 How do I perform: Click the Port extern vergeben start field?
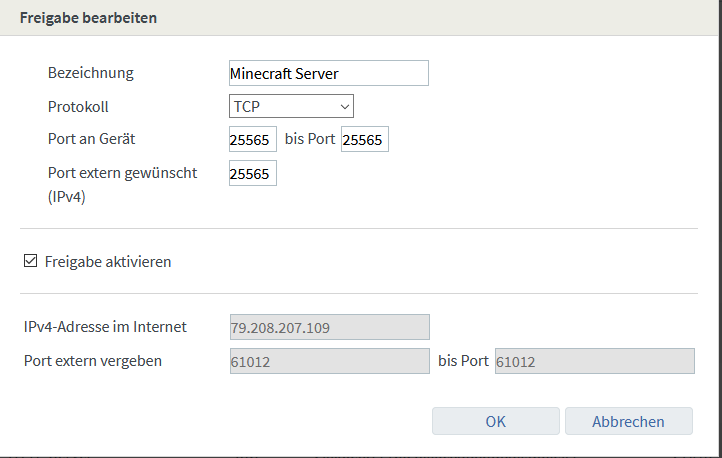click(x=329, y=361)
